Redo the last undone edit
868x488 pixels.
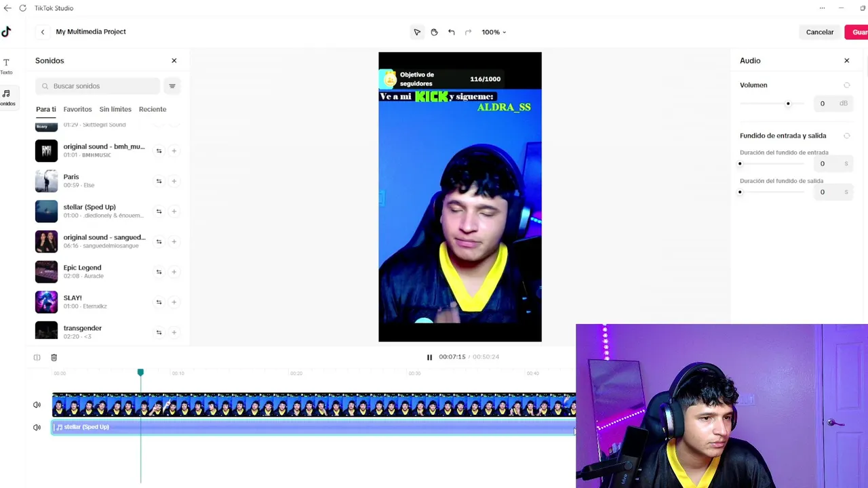[x=468, y=32]
